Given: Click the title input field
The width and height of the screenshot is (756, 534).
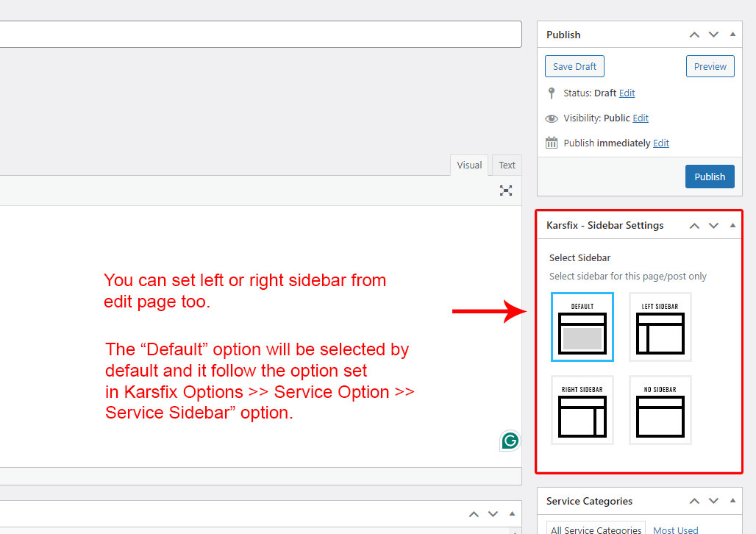Looking at the screenshot, I should (257, 35).
